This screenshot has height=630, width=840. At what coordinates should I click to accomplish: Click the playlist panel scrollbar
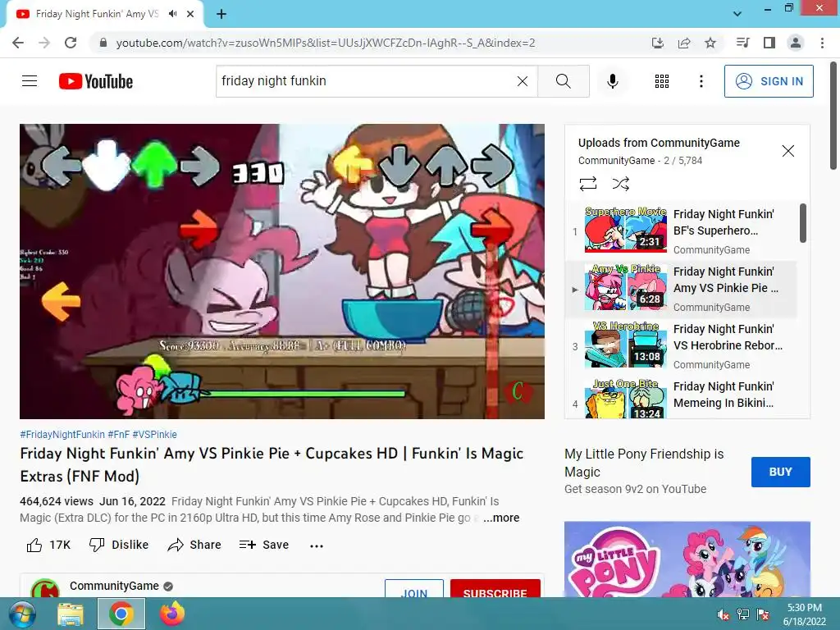[x=802, y=223]
